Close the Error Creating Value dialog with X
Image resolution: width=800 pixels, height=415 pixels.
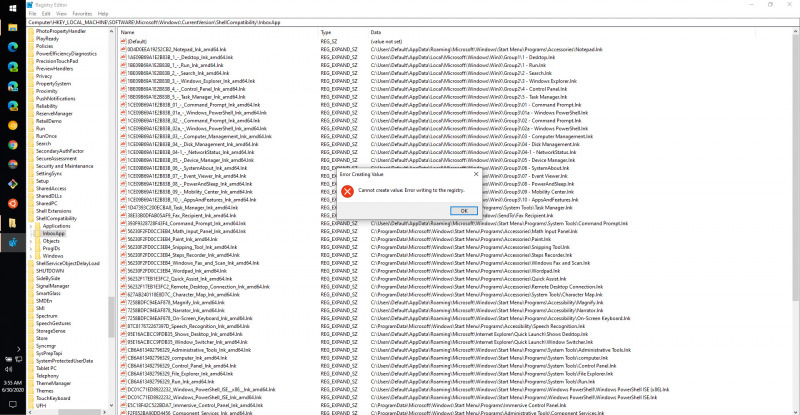[x=476, y=174]
